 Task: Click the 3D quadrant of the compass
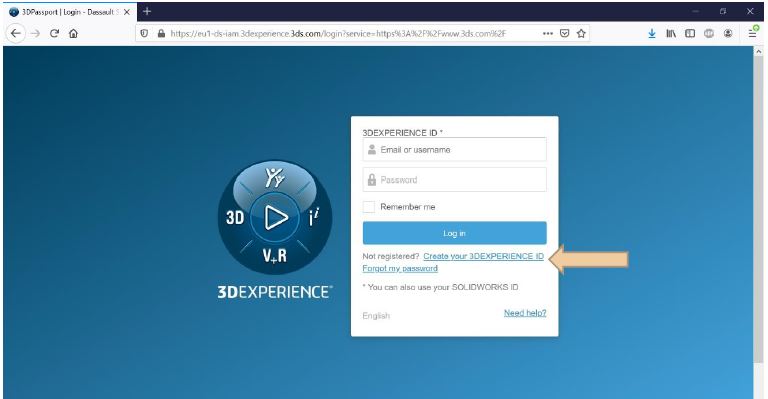(x=235, y=217)
